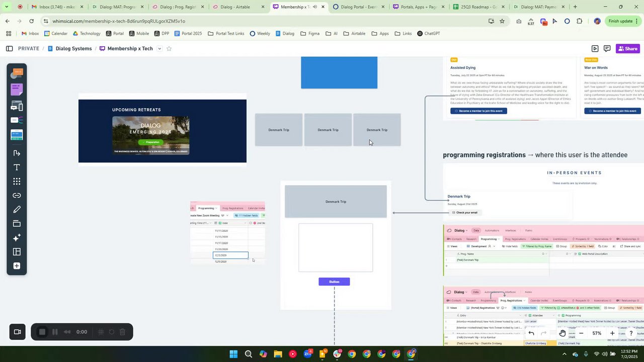Open the tab search dropdown arrow
Image resolution: width=644 pixels, height=362 pixels.
coord(7,7)
